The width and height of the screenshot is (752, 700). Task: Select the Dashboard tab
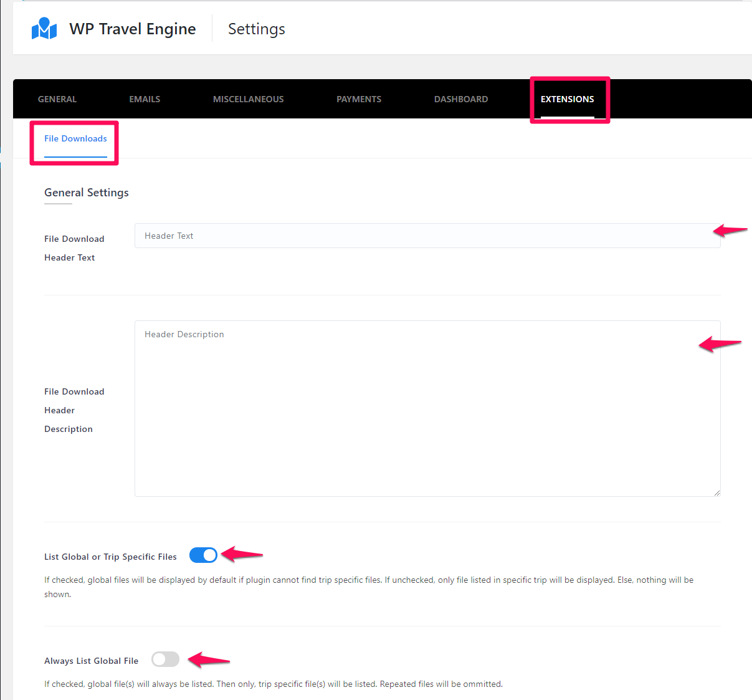[461, 99]
